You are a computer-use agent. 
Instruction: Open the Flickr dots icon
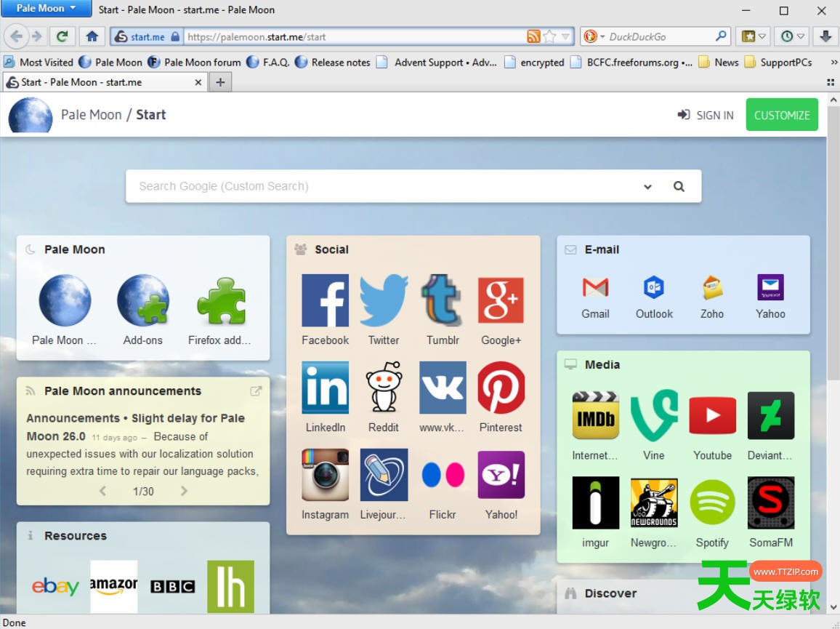coord(443,475)
